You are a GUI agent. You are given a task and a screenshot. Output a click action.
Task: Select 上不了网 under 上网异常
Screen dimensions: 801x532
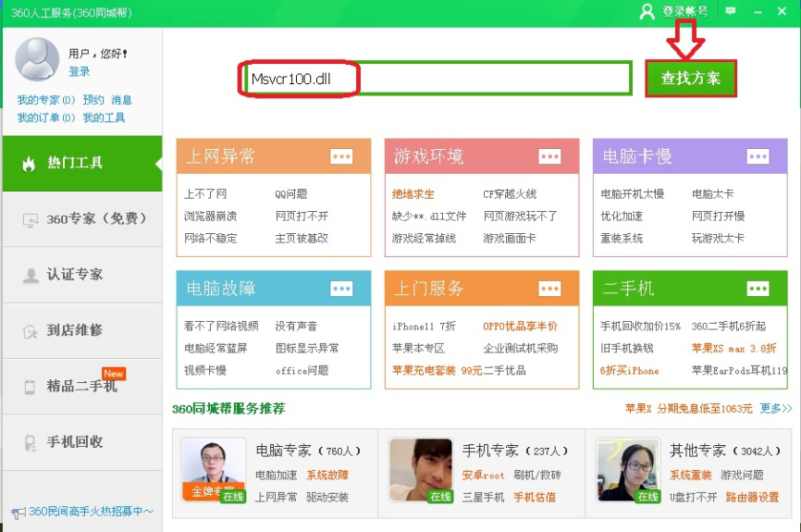pos(205,194)
